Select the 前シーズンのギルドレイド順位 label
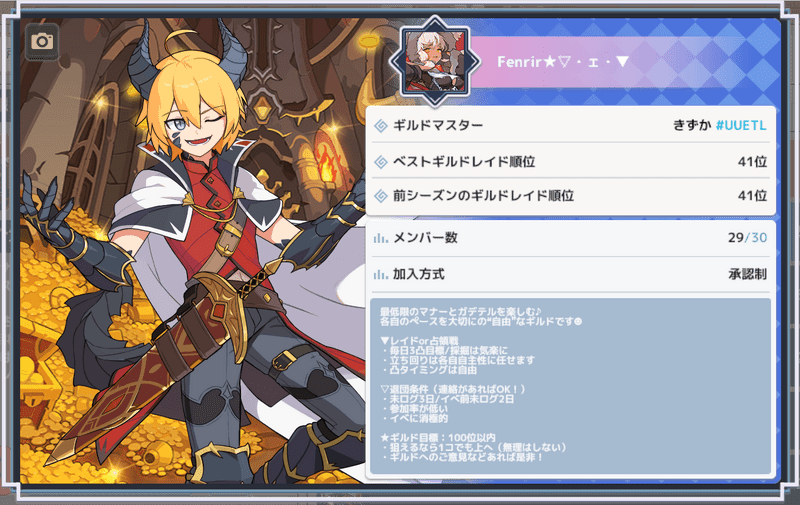 [483, 196]
